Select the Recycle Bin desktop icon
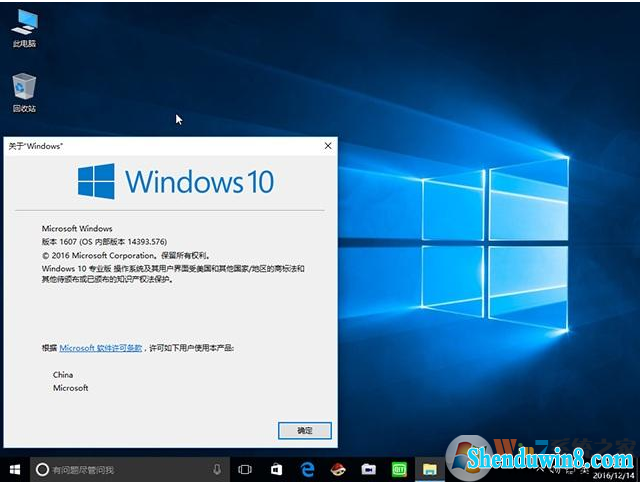The height and width of the screenshot is (484, 643). pos(24,93)
